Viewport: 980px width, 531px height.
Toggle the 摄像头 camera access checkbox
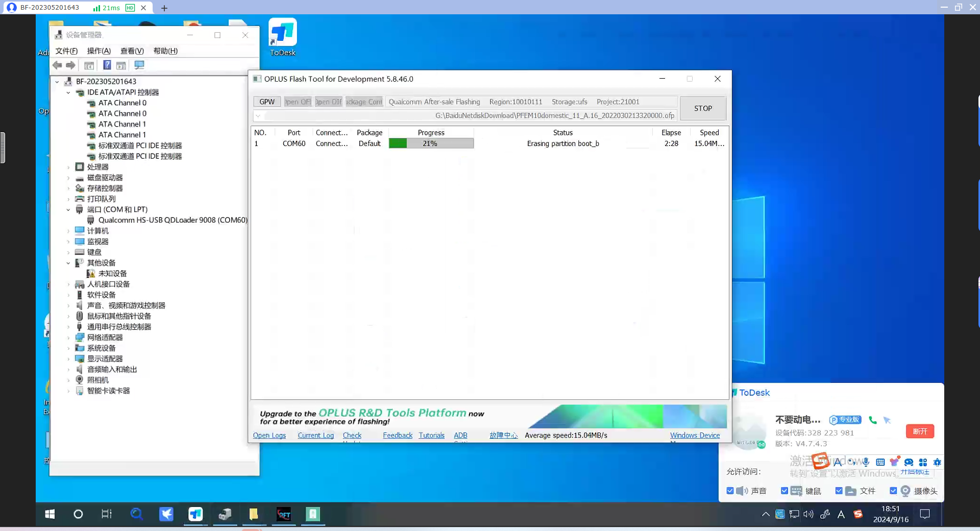click(x=893, y=491)
